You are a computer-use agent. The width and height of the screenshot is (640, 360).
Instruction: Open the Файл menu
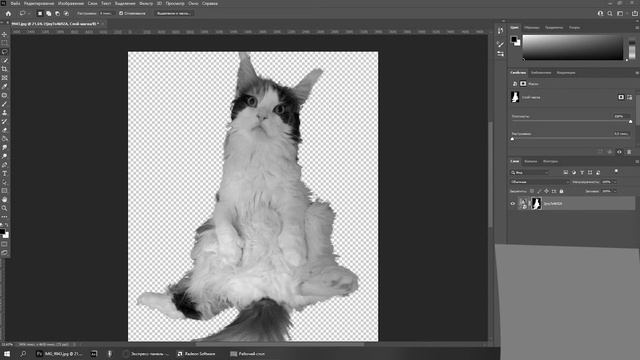click(16, 3)
